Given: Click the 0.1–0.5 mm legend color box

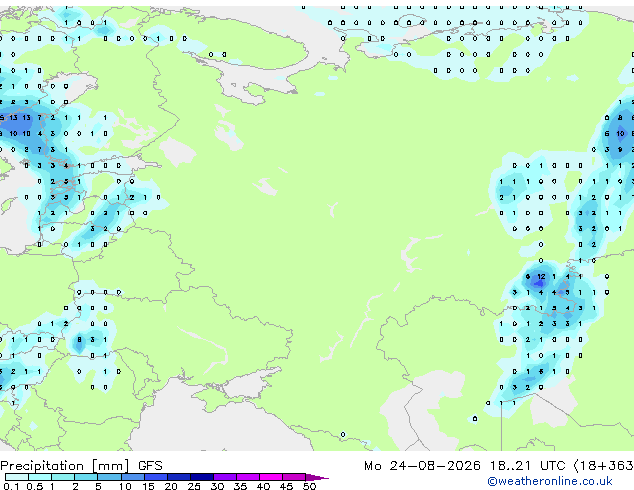Looking at the screenshot, I should [17, 477].
